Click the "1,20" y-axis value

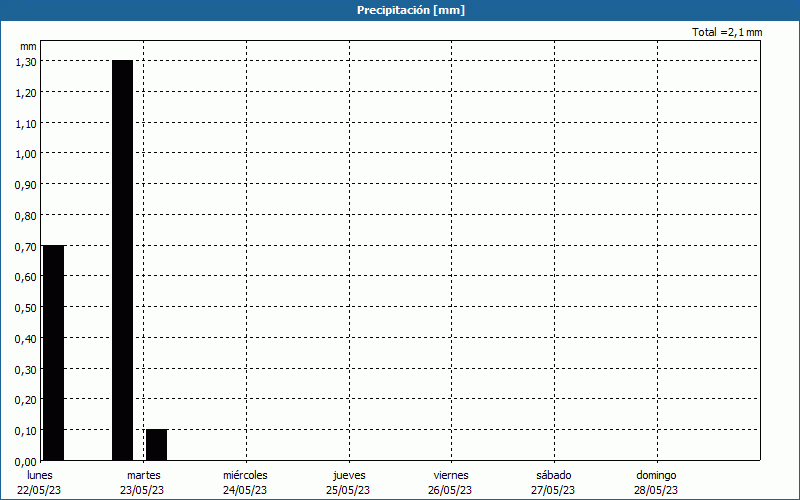click(26, 93)
